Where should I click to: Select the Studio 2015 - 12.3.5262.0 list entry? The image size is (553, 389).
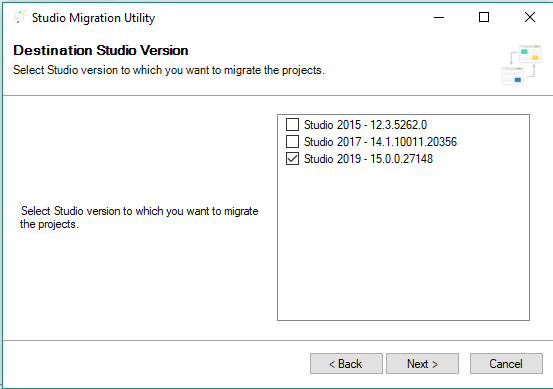[x=365, y=125]
